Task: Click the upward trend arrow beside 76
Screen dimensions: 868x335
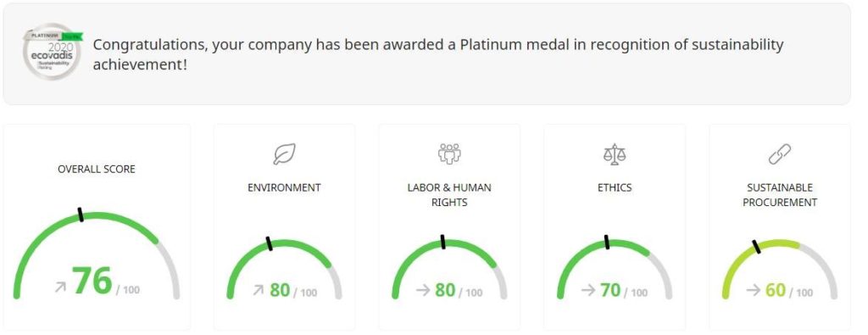Action: tap(60, 288)
